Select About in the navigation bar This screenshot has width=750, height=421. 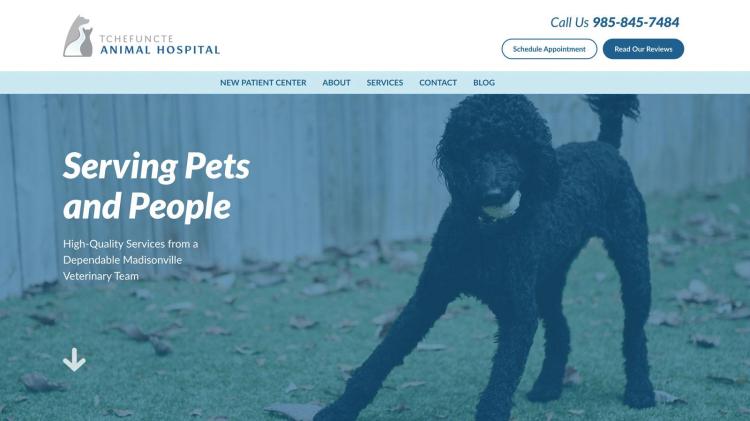[x=336, y=82]
